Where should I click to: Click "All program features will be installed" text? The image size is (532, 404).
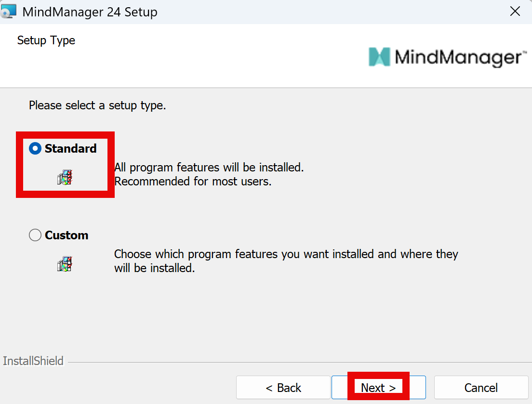point(209,168)
